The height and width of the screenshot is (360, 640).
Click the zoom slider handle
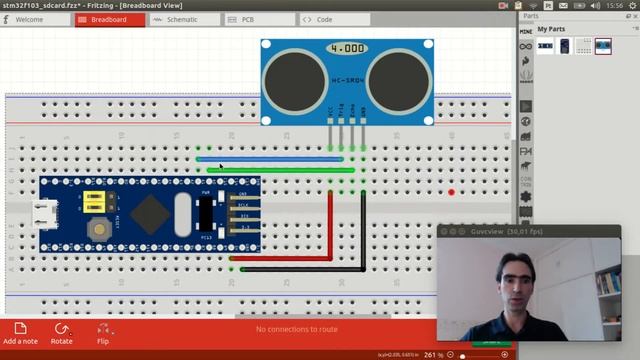click(462, 356)
